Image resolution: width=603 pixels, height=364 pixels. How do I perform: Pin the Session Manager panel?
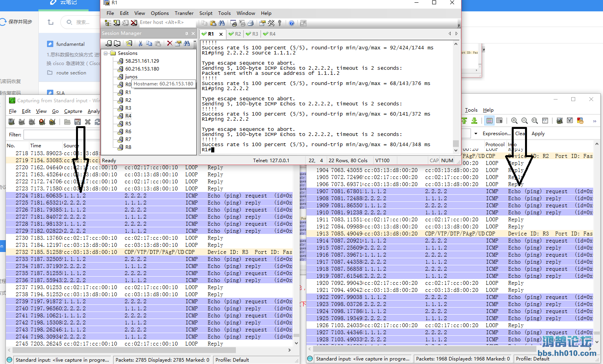click(x=187, y=33)
